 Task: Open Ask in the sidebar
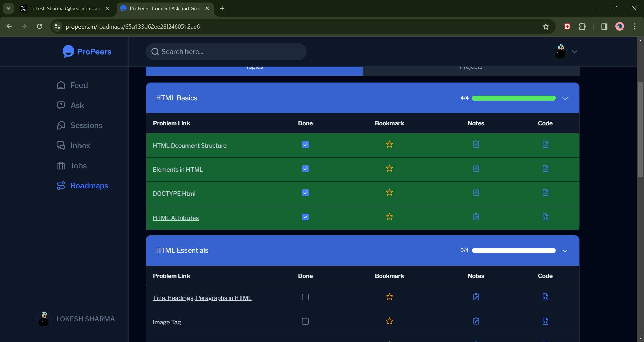tap(70, 105)
